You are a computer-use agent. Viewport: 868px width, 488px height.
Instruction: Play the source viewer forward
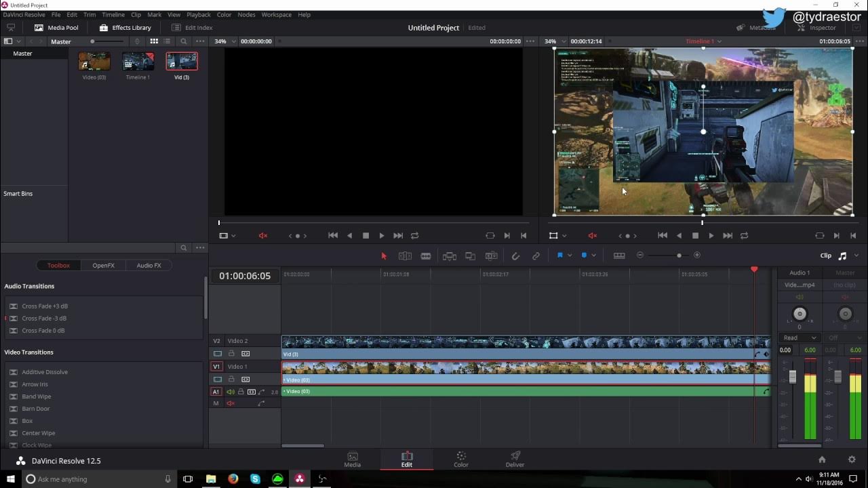pyautogui.click(x=381, y=236)
